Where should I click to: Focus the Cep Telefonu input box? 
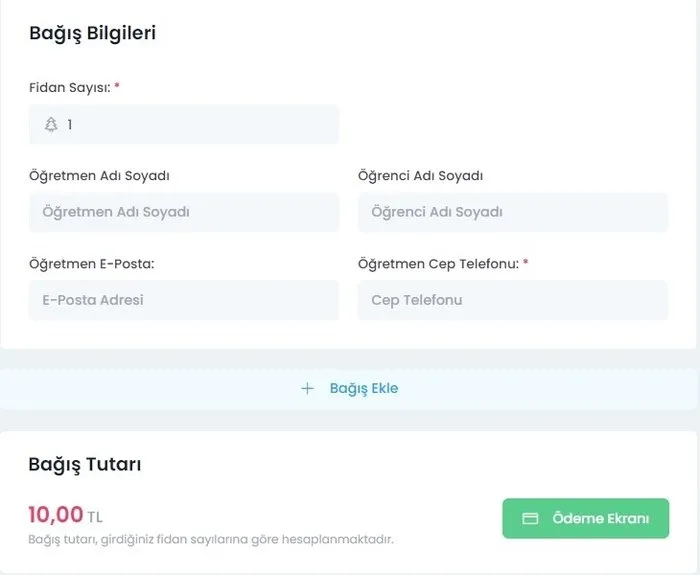(x=512, y=300)
